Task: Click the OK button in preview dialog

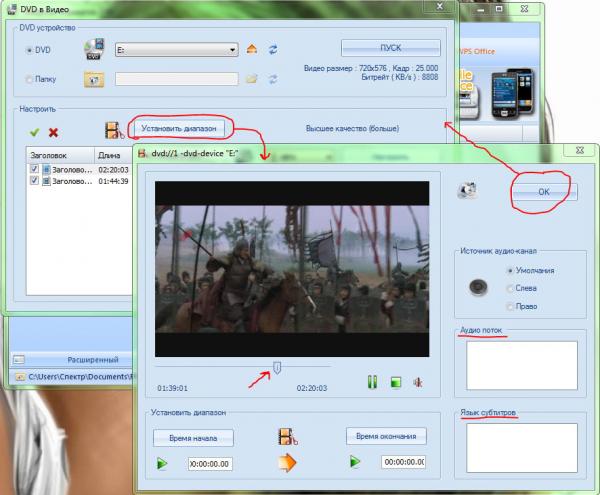Action: 544,192
